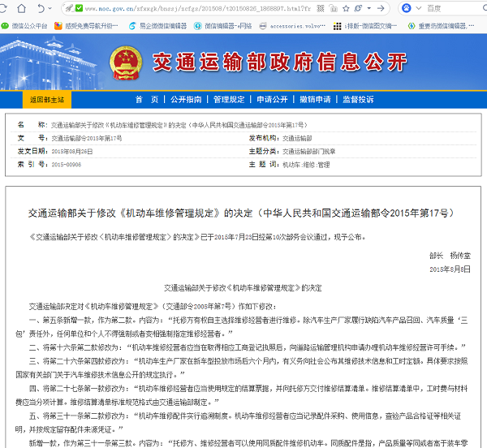The height and width of the screenshot is (448, 487).
Task: Open the QR code icon in address bar
Action: pos(321,8)
